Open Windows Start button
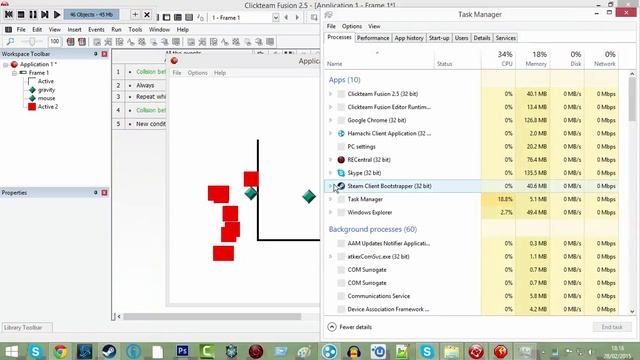640x360 pixels. click(11, 351)
